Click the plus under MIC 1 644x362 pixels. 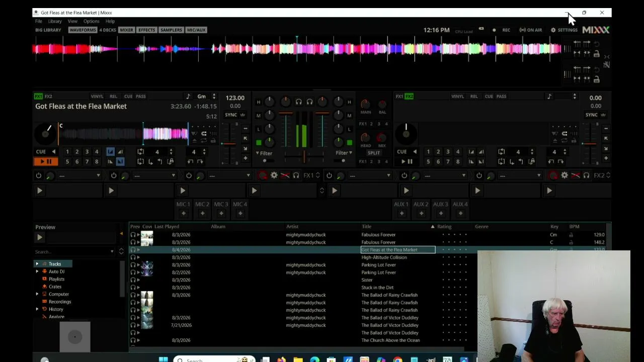[x=183, y=213]
